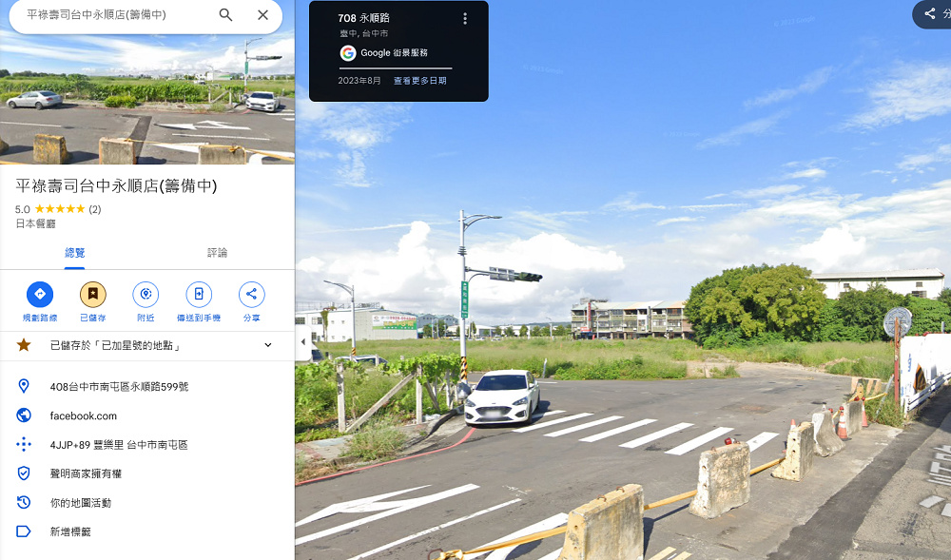Toggle the 已儲存 saved bookmark button

coord(93,295)
